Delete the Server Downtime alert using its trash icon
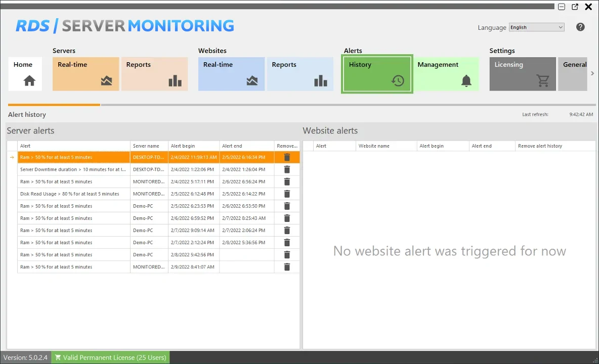Viewport: 599px width, 364px height. 287,170
